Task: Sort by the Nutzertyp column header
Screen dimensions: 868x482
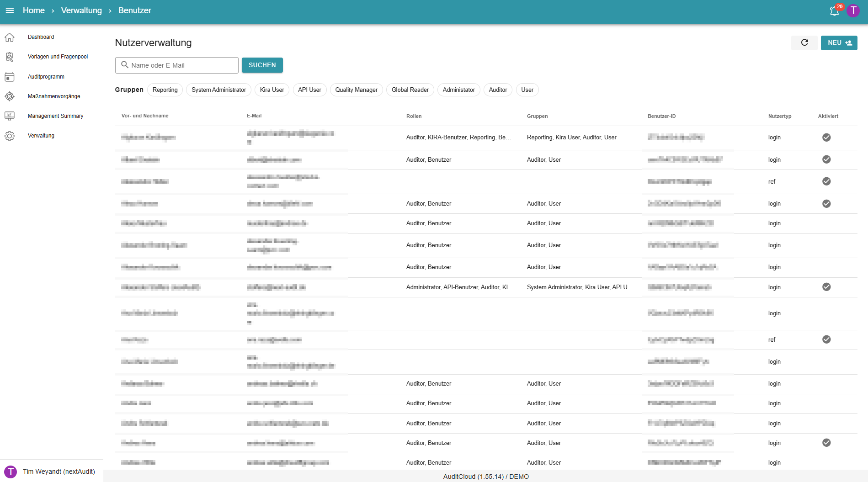Action: 779,116
